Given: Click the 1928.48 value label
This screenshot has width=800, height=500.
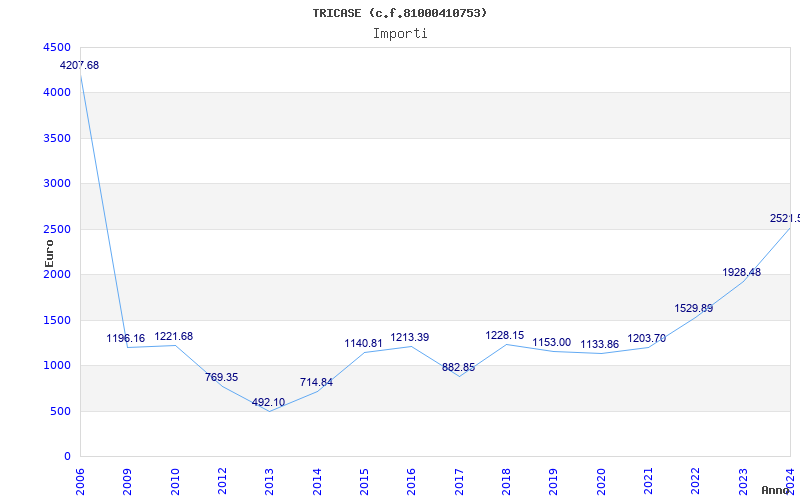Looking at the screenshot, I should (741, 272).
